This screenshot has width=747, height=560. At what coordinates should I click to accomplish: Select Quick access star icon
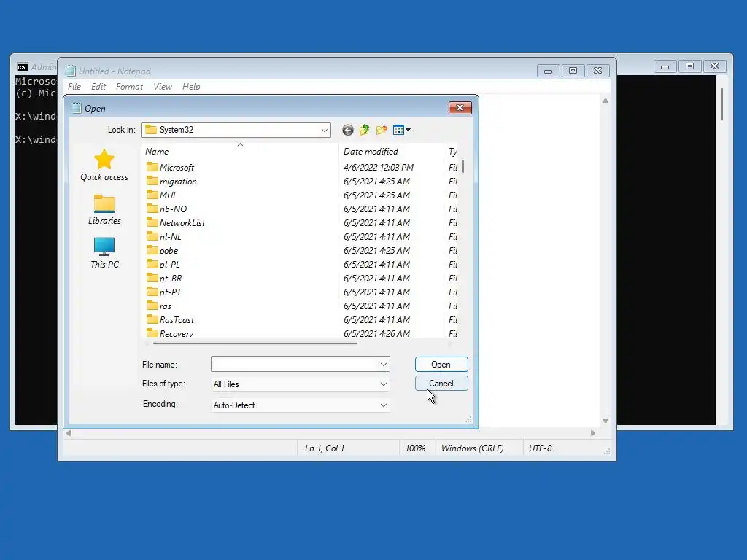(104, 160)
